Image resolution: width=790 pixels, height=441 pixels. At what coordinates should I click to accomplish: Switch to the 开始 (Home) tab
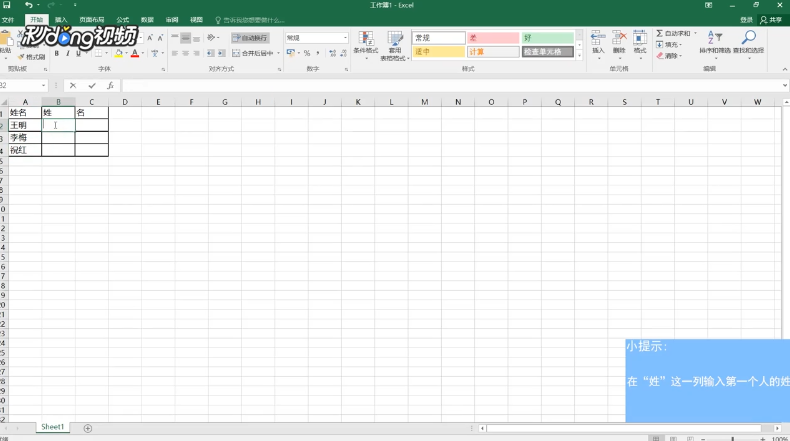36,20
